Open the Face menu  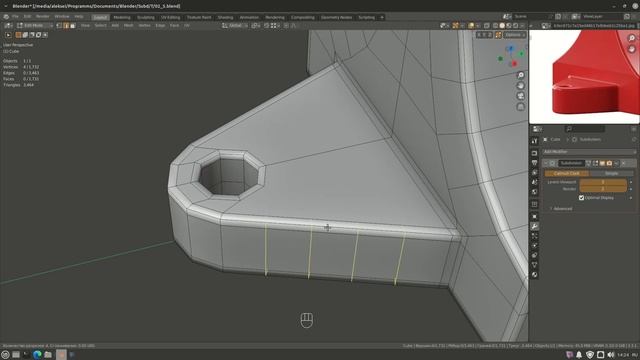[x=174, y=25]
